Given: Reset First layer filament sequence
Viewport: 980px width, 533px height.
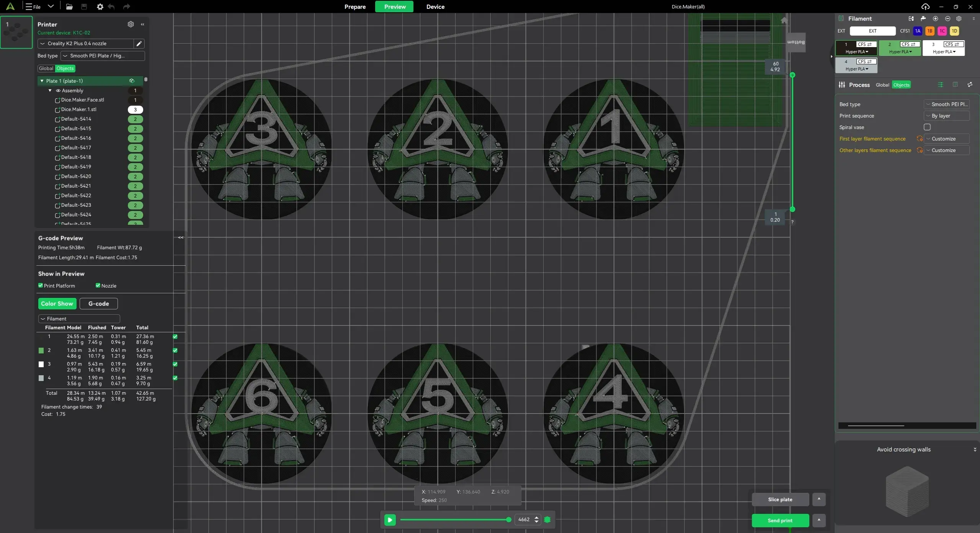Looking at the screenshot, I should [919, 139].
